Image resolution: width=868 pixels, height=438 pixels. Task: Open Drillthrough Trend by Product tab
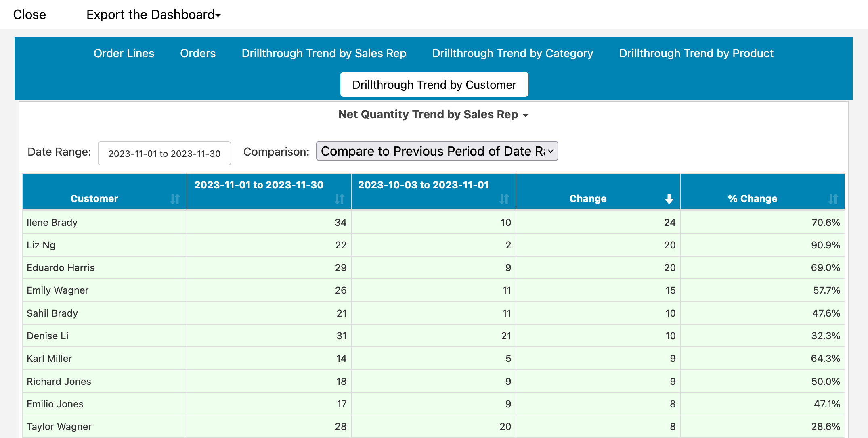point(696,53)
